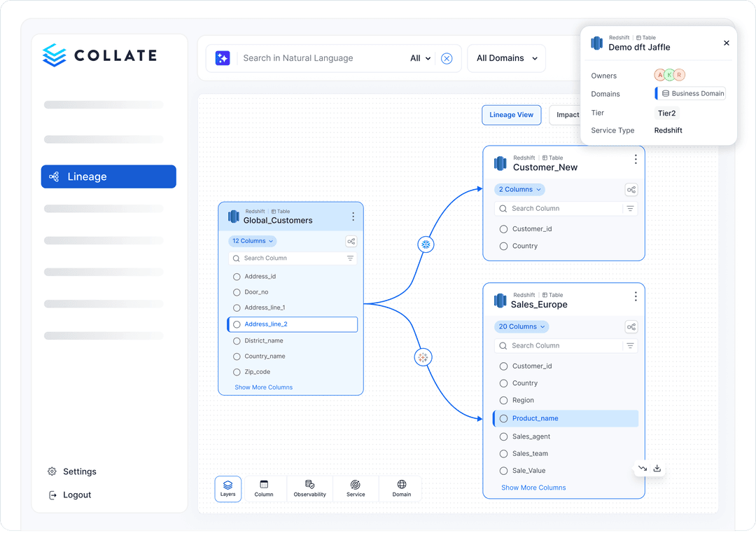Click the lineage icon on Customer_New card
756x538 pixels.
[631, 189]
